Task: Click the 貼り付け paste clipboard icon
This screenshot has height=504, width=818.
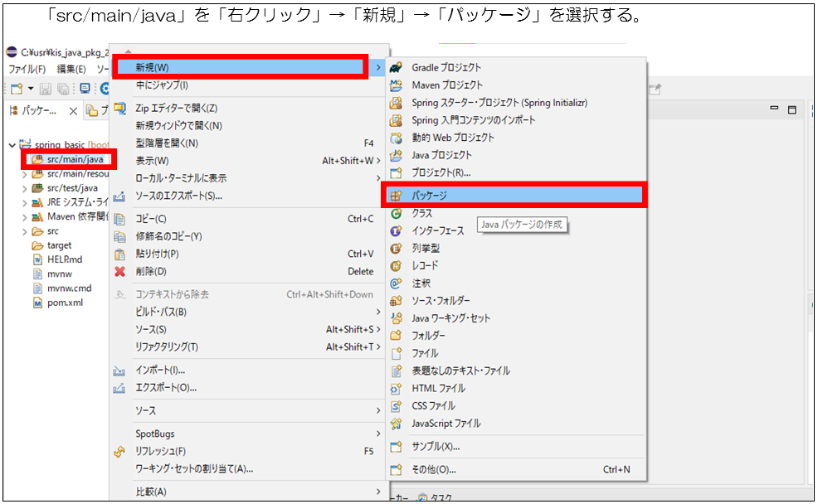Action: pos(119,254)
